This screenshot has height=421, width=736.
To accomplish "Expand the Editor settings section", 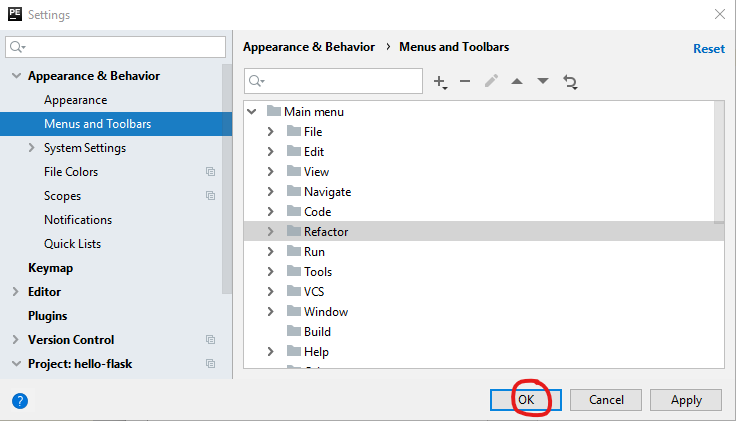I will pyautogui.click(x=15, y=291).
